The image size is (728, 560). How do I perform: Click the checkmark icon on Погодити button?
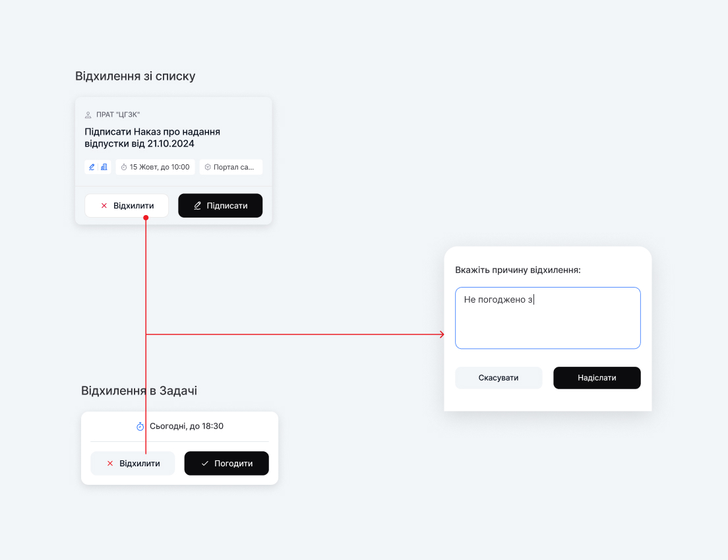click(204, 464)
